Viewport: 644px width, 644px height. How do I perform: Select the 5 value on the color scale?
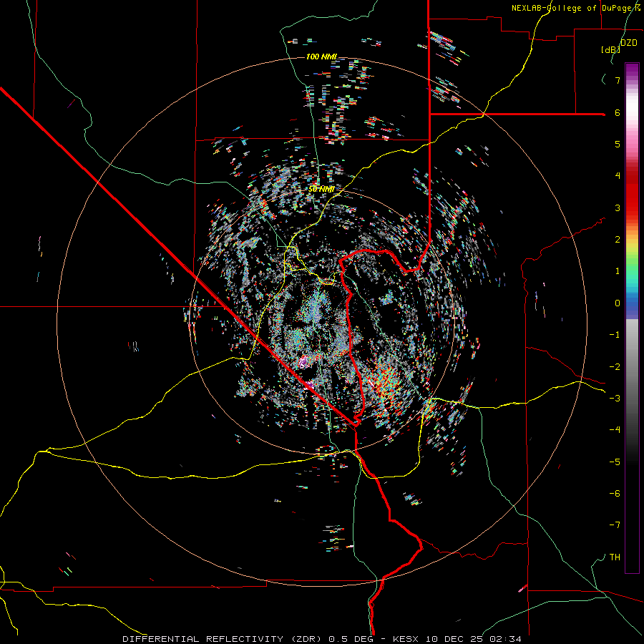[x=618, y=144]
